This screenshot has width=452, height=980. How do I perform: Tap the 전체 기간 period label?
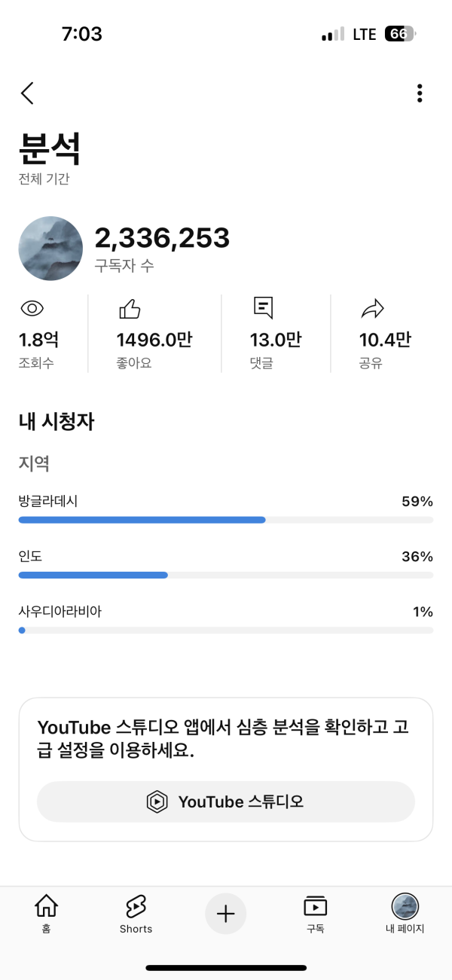tap(44, 179)
